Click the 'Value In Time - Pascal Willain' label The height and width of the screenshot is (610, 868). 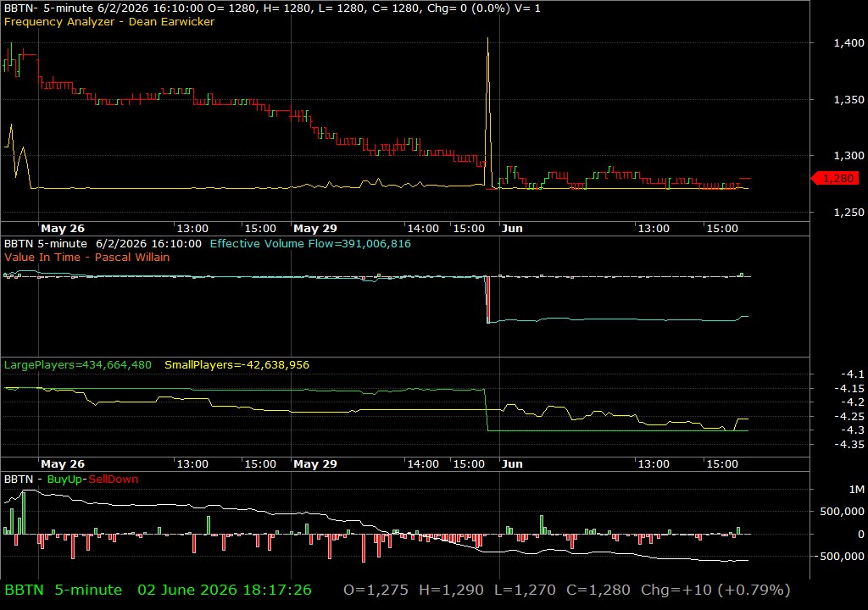[87, 257]
